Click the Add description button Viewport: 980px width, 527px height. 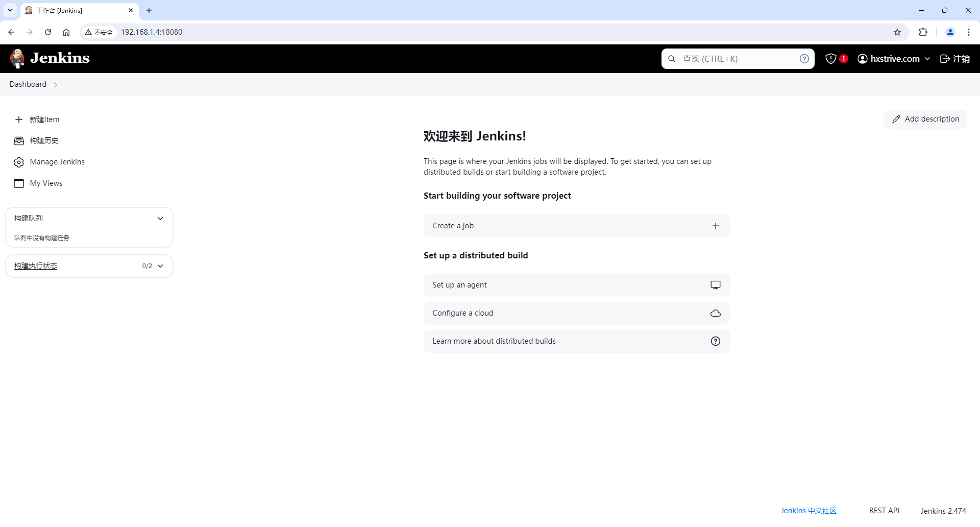(x=925, y=119)
